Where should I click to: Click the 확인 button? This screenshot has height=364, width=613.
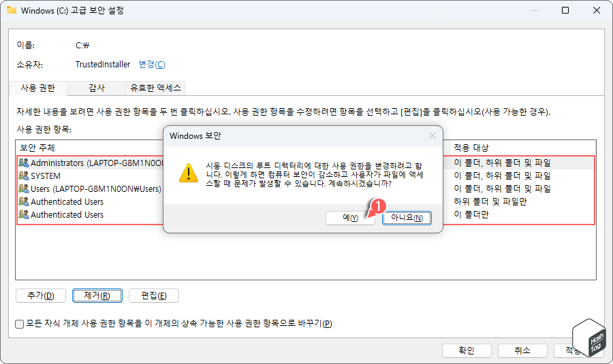(x=467, y=350)
